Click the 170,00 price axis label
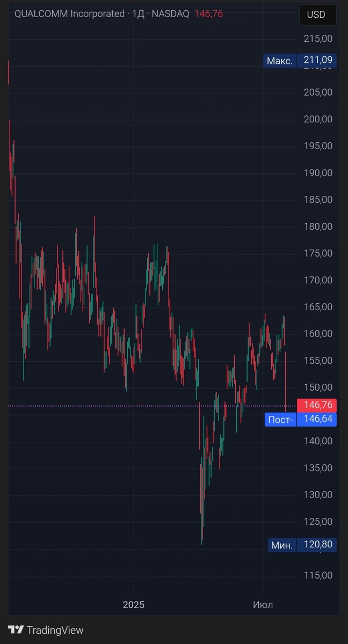 pyautogui.click(x=318, y=280)
